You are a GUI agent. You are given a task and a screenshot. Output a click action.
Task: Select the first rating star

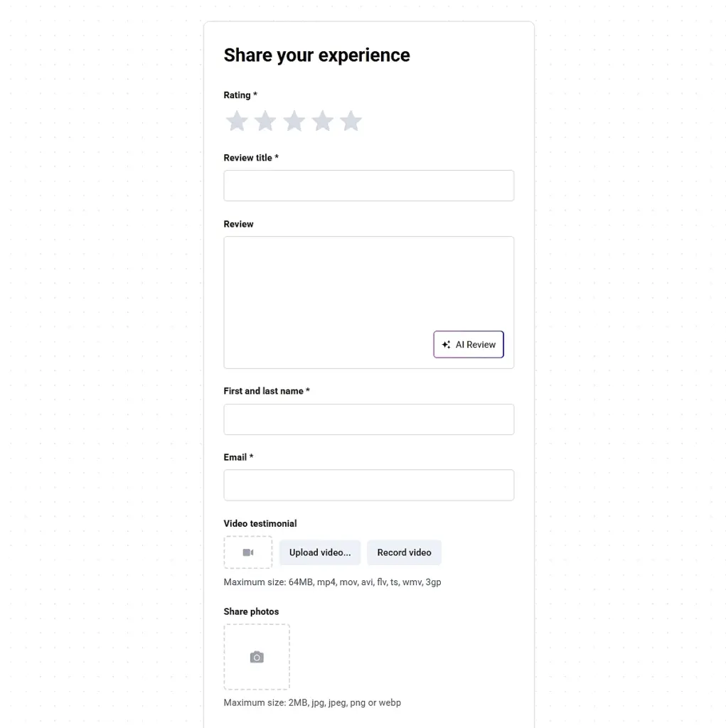pos(237,121)
